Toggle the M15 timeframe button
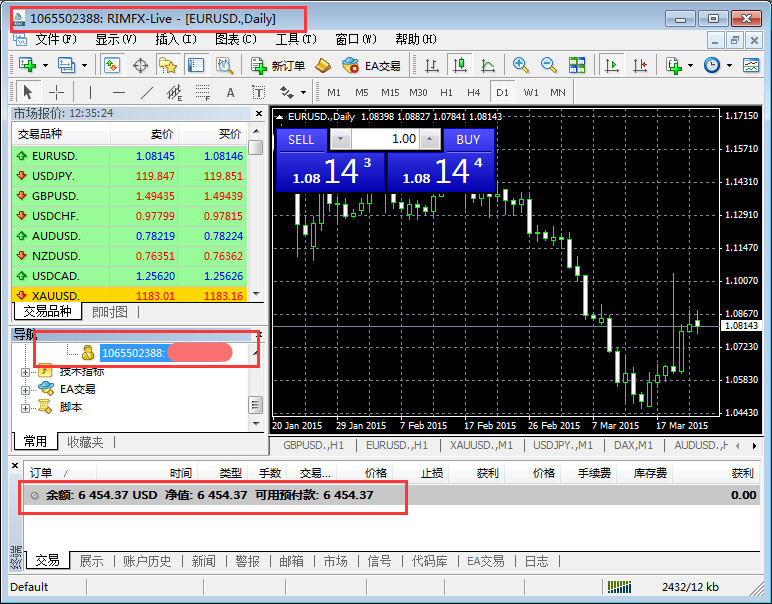 pos(390,92)
